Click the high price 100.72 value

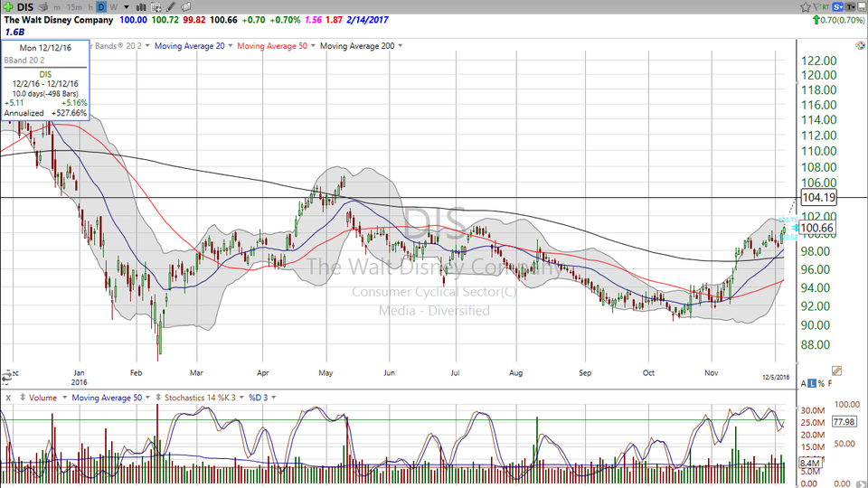coord(165,20)
